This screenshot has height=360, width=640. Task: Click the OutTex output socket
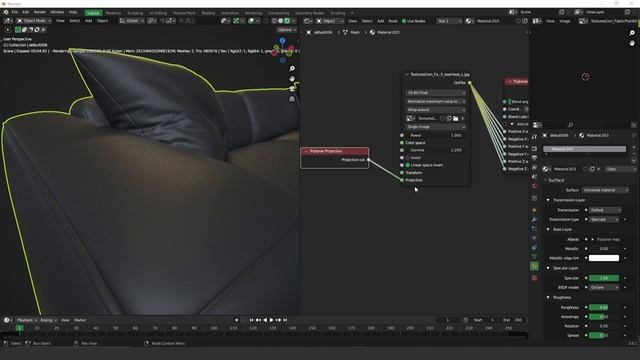[x=469, y=83]
